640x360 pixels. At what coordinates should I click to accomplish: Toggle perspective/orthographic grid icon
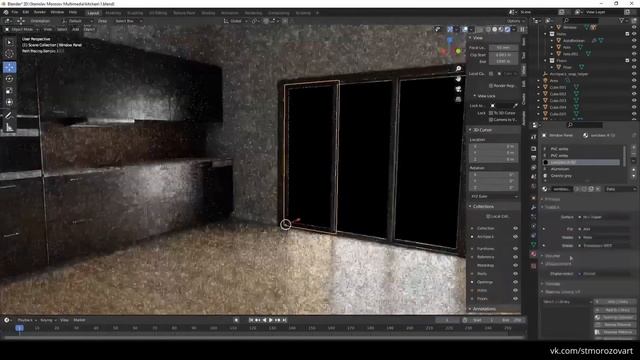click(458, 99)
